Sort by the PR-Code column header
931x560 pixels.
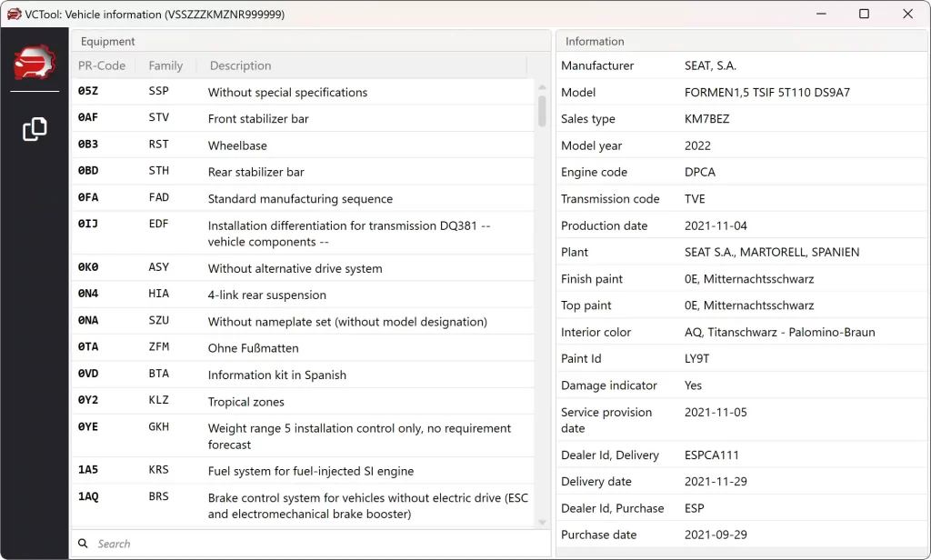coord(102,66)
